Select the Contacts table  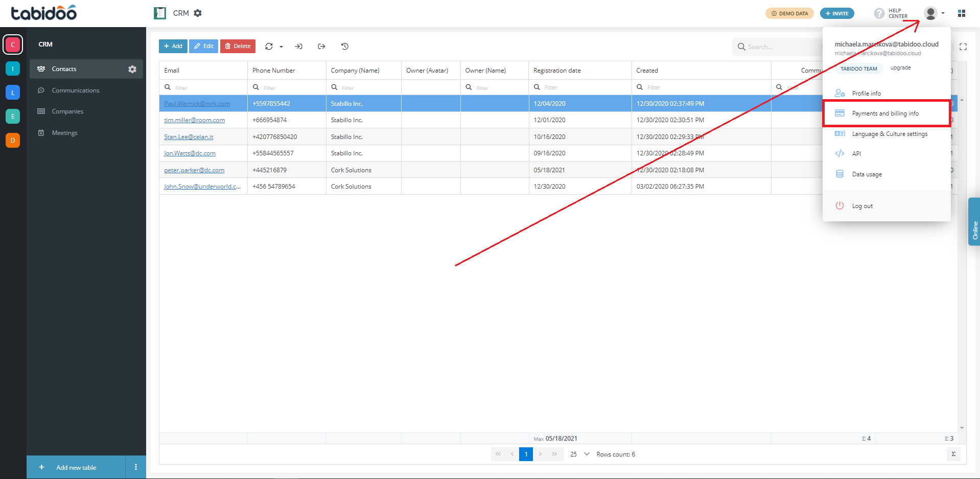pyautogui.click(x=64, y=69)
